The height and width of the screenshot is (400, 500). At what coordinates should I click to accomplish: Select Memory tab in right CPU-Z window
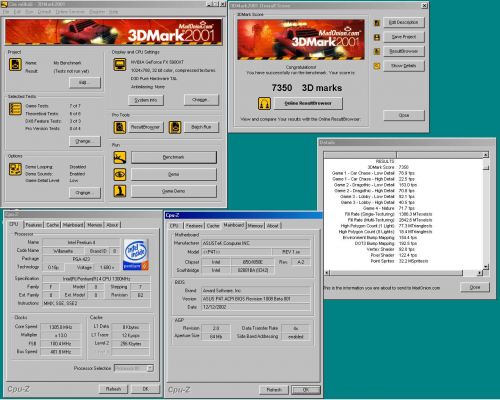(255, 226)
